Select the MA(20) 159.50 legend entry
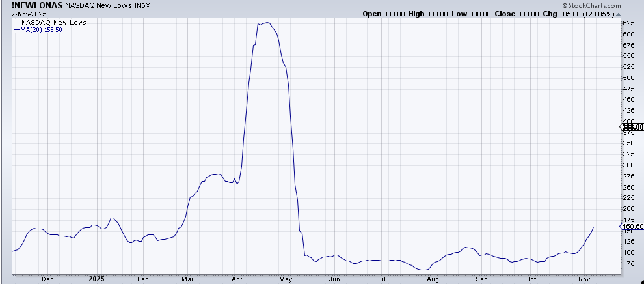 (x=41, y=29)
